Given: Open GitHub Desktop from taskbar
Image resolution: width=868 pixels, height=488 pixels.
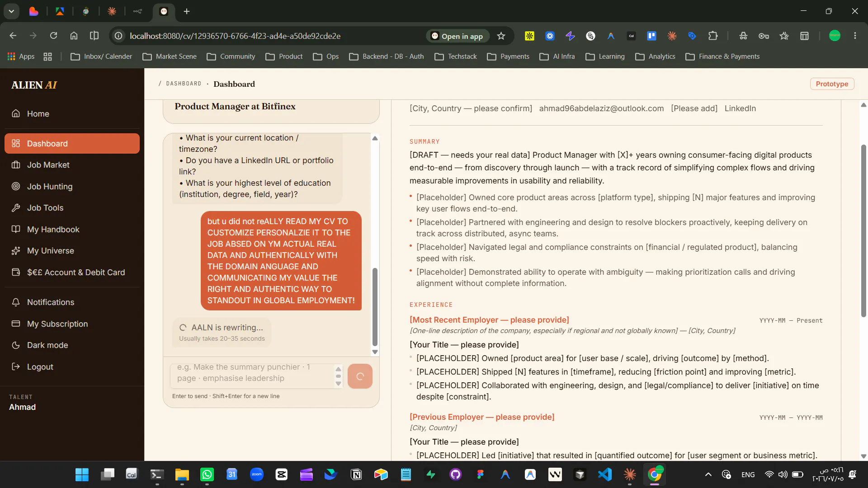Looking at the screenshot, I should 456,474.
